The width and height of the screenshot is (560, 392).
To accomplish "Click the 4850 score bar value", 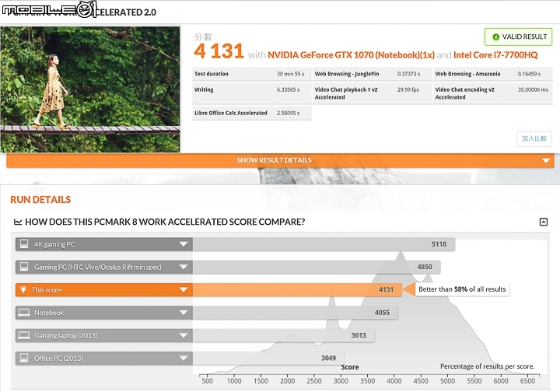I will (425, 267).
